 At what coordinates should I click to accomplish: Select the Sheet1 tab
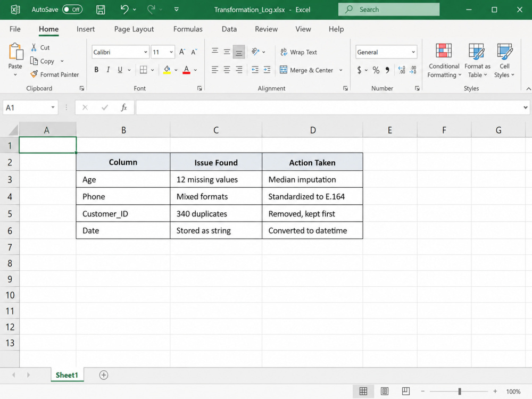coord(67,375)
